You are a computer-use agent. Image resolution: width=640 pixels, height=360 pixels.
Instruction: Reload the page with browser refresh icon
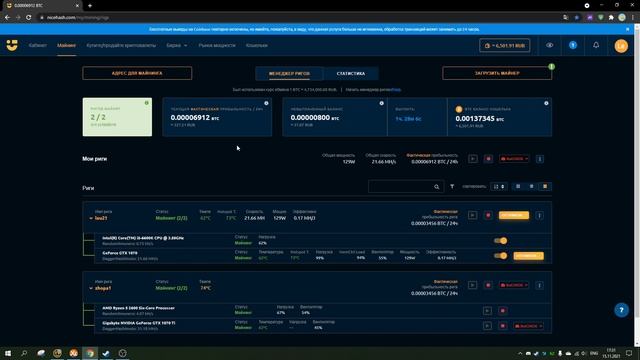(x=29, y=18)
